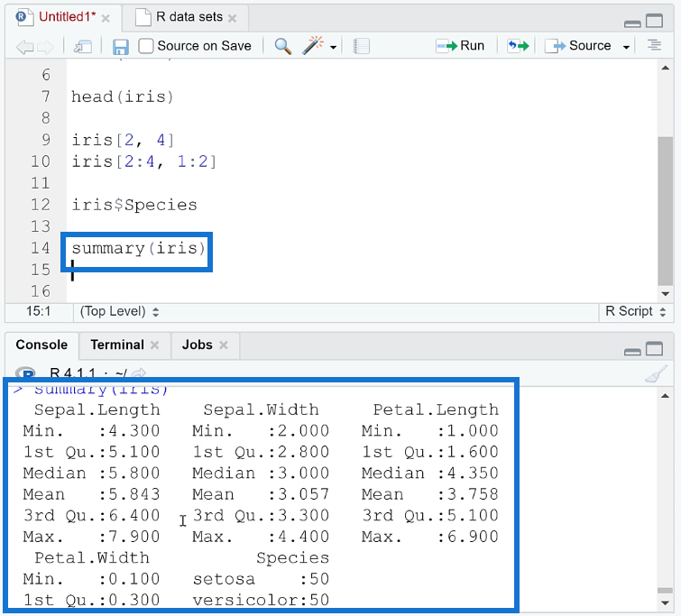Clear the console with the broom icon

657,374
